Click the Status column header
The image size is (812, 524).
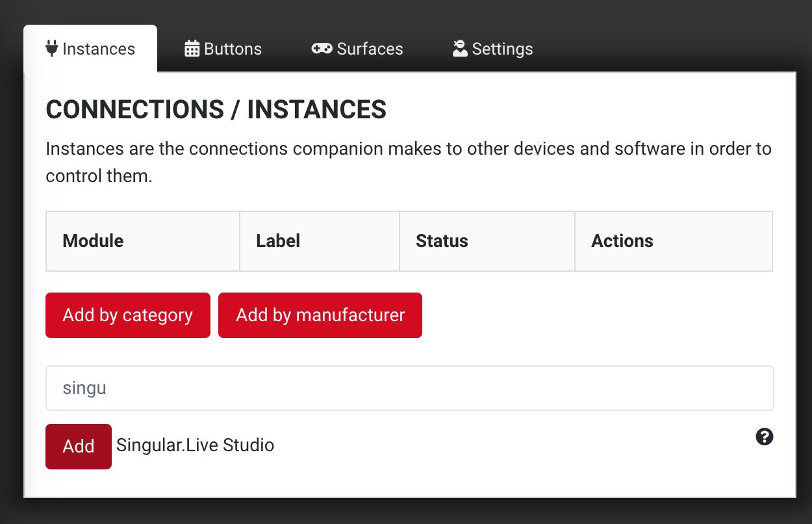pyautogui.click(x=441, y=241)
